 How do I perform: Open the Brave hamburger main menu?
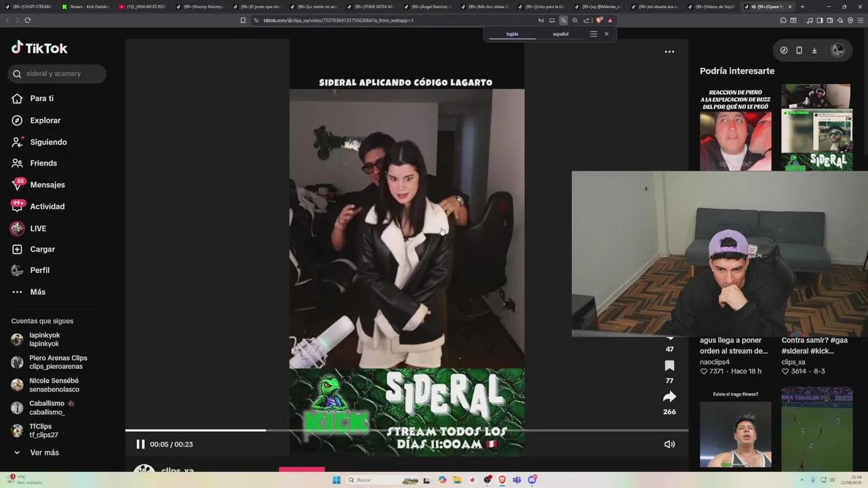pos(859,20)
